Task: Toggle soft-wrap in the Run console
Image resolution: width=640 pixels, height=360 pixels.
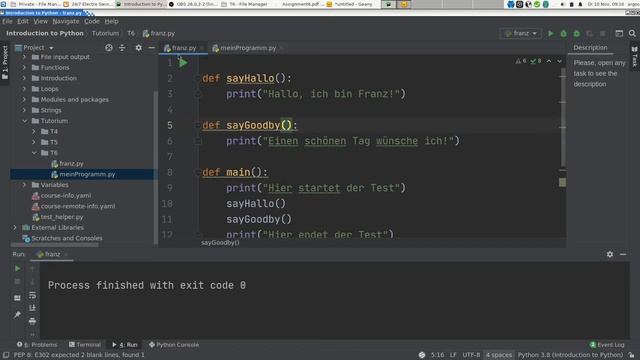Action: pos(32,295)
